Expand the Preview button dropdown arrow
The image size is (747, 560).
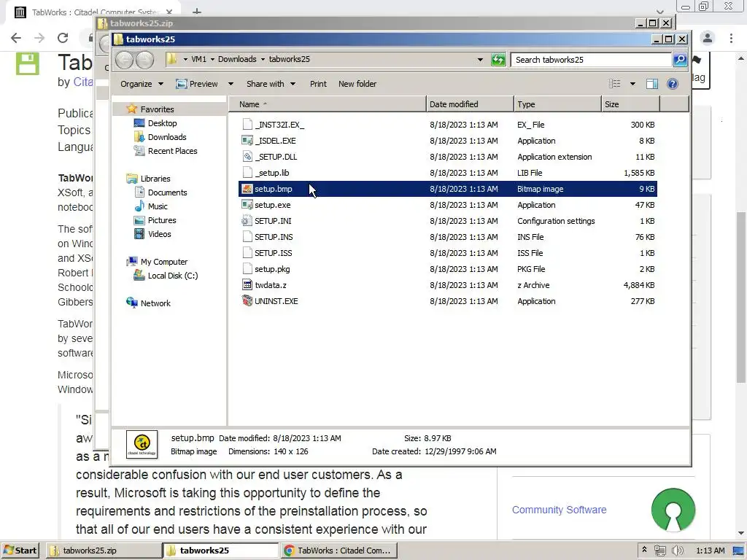231,84
